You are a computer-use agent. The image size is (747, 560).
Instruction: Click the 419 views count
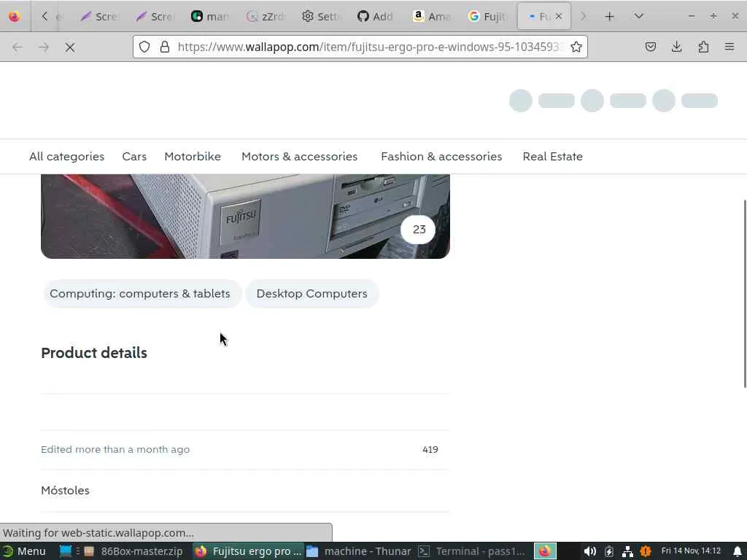point(430,449)
